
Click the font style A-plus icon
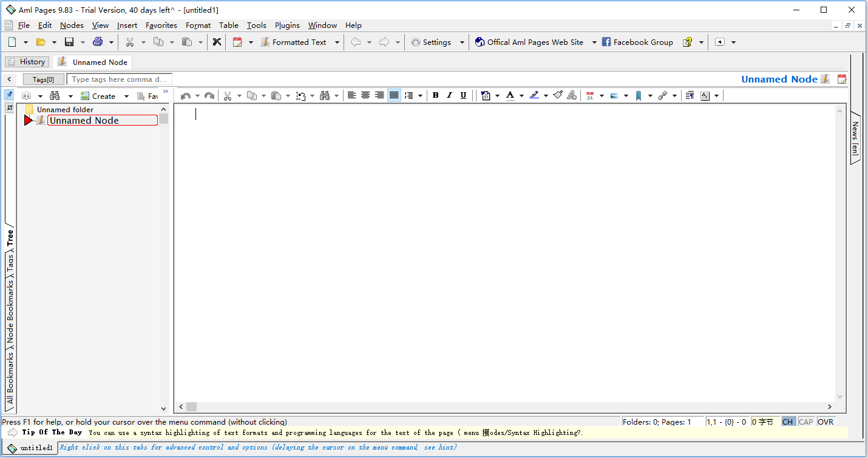tap(572, 95)
